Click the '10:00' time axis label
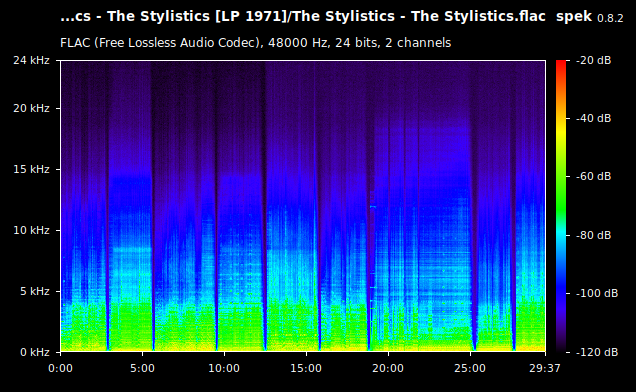 (x=224, y=368)
